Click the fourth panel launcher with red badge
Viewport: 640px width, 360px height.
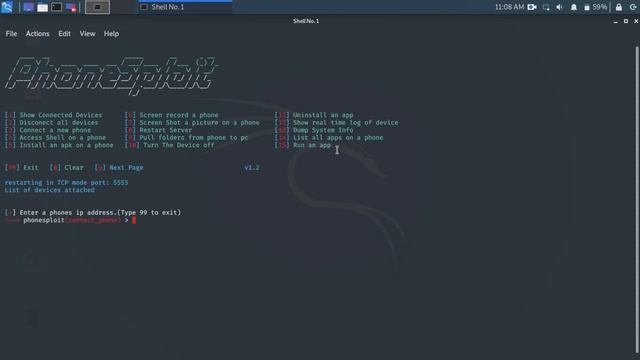[71, 7]
